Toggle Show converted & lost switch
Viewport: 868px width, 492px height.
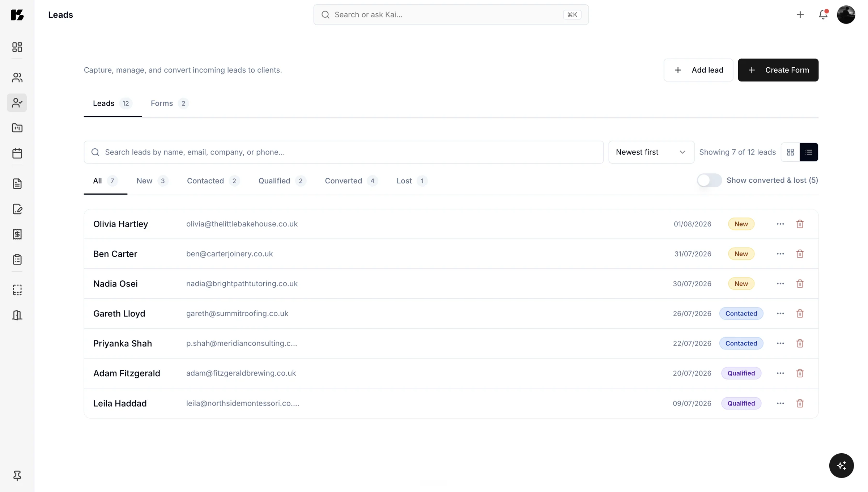click(x=709, y=180)
